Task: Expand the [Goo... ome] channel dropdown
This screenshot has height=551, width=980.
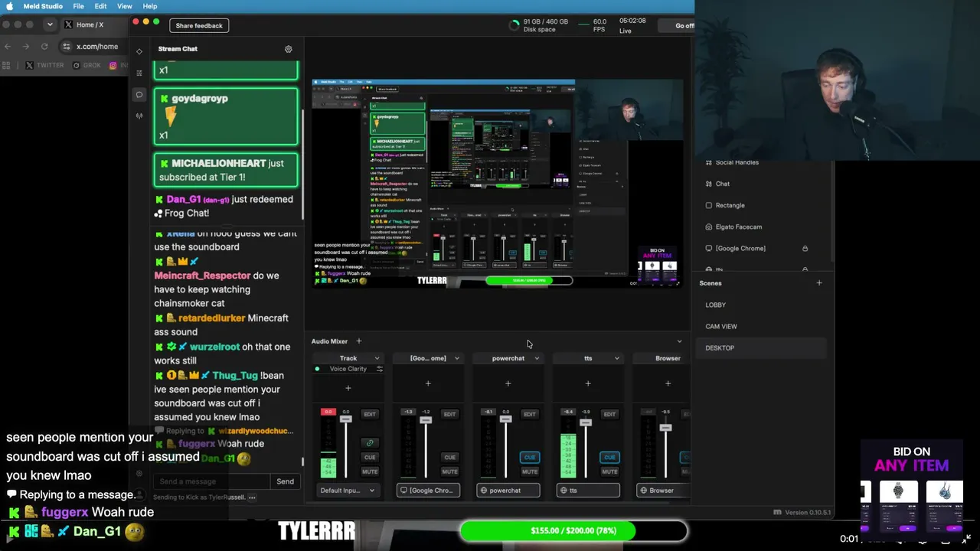Action: (x=457, y=358)
